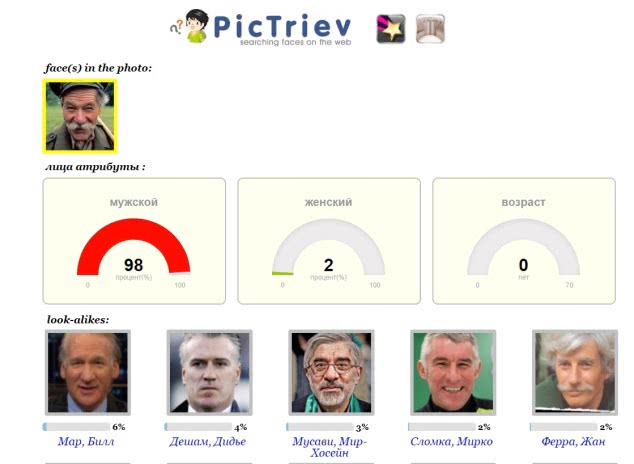
Task: Open the gray arch icon beside the star
Action: 431,29
